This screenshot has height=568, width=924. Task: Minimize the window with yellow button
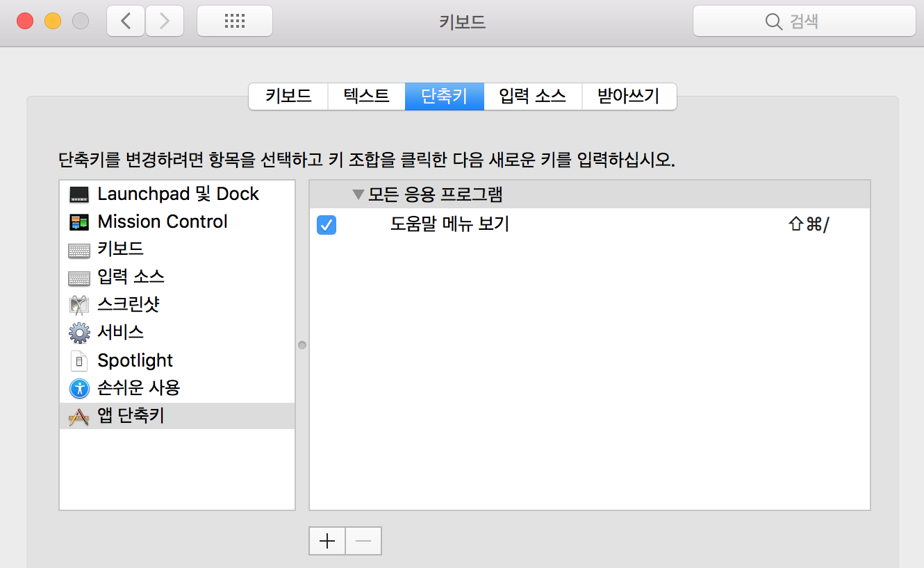point(53,21)
